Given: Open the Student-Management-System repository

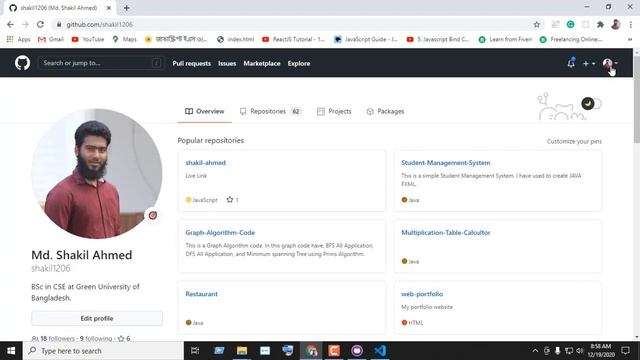Looking at the screenshot, I should click(446, 162).
